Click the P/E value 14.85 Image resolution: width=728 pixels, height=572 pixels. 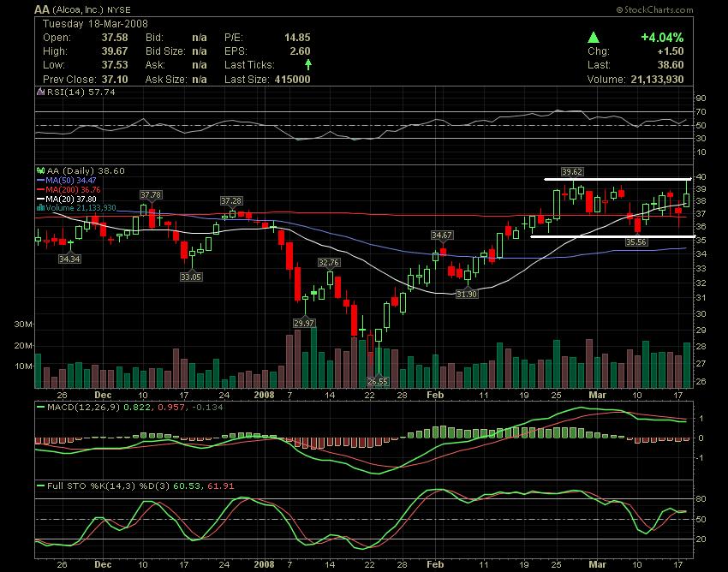pyautogui.click(x=297, y=38)
